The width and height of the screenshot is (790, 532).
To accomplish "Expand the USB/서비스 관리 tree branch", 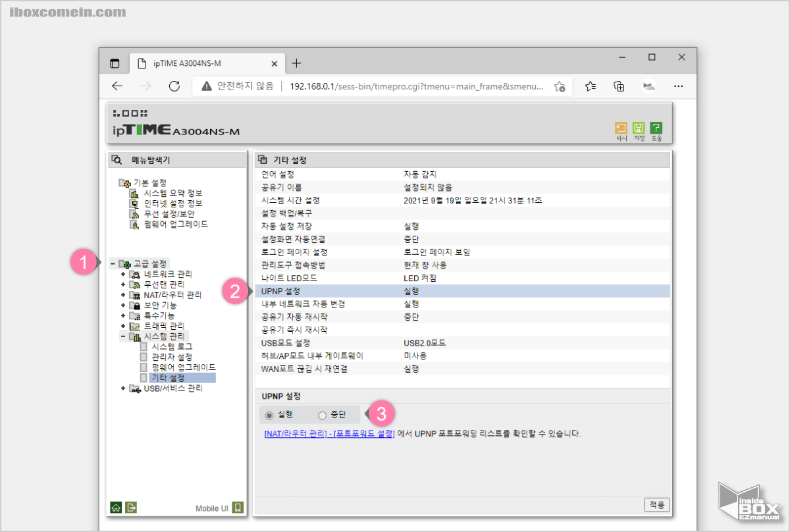I will (123, 388).
